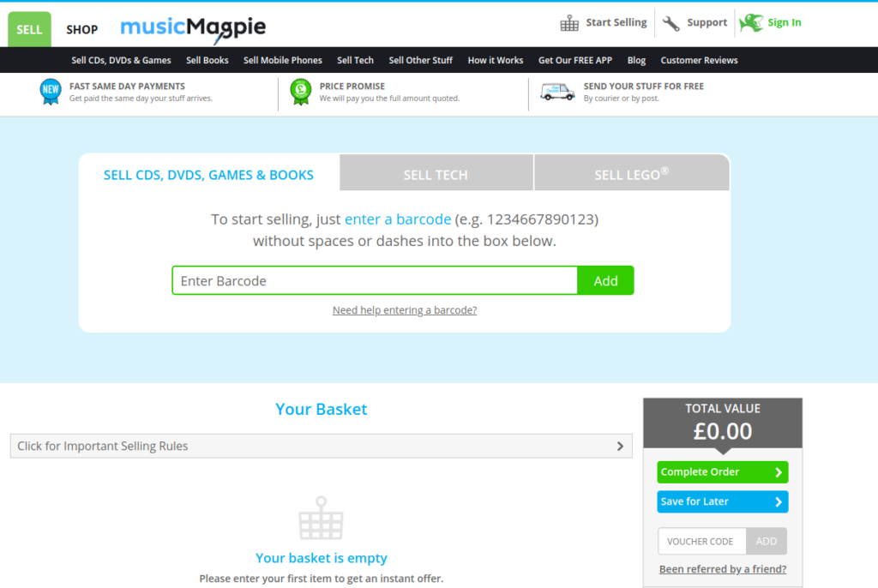Click the musicMagpie logo

(x=193, y=28)
